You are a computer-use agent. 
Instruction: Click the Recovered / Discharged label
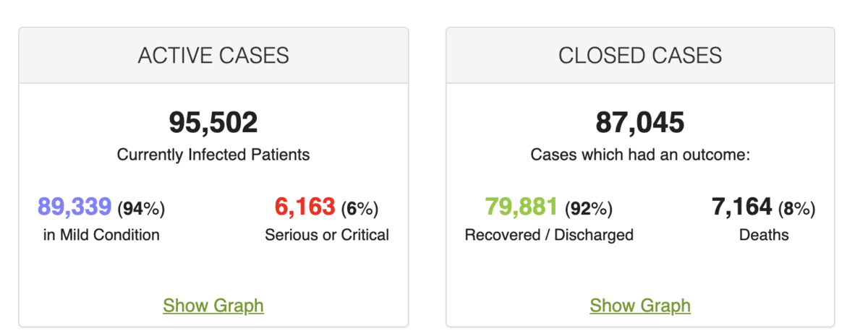click(x=549, y=235)
